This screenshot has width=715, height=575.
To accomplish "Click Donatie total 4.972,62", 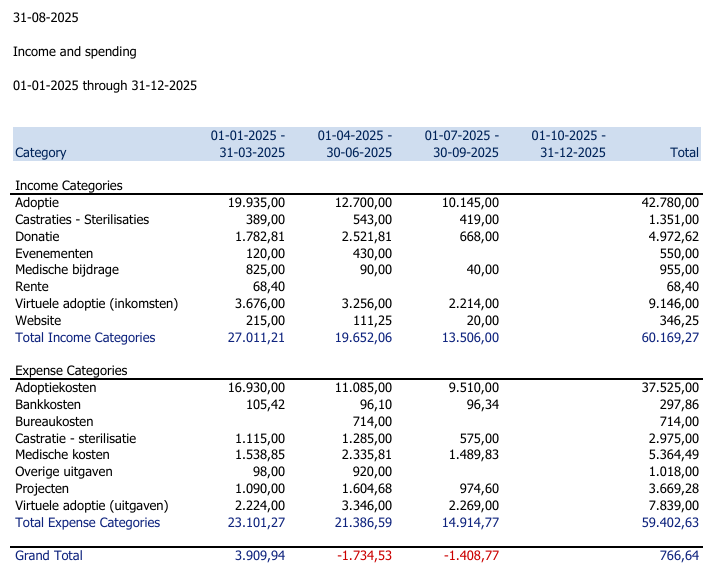I will (674, 236).
